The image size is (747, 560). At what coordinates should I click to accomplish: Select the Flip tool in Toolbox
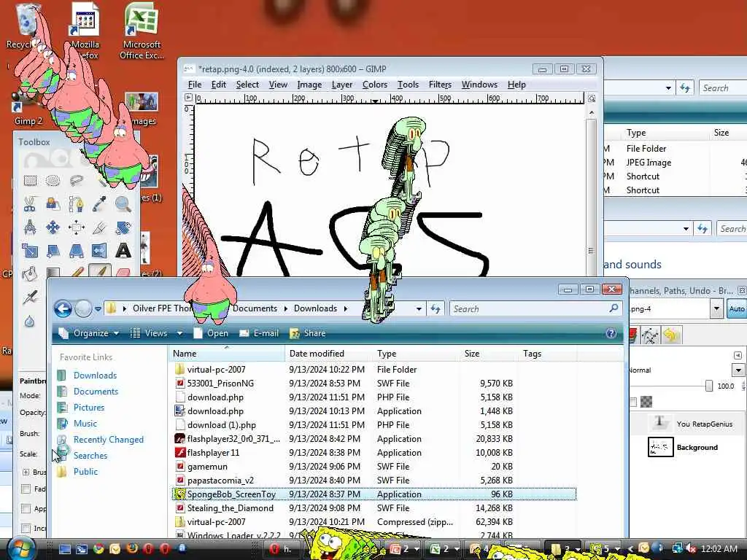tap(99, 251)
